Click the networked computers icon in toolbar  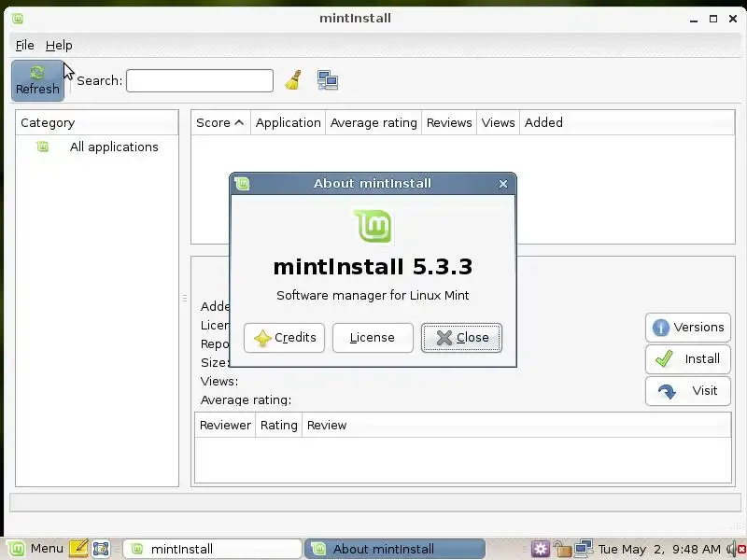(x=328, y=80)
